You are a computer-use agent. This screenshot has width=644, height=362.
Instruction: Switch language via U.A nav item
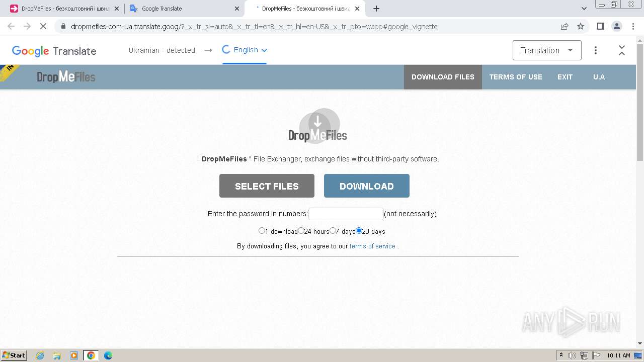tap(599, 77)
